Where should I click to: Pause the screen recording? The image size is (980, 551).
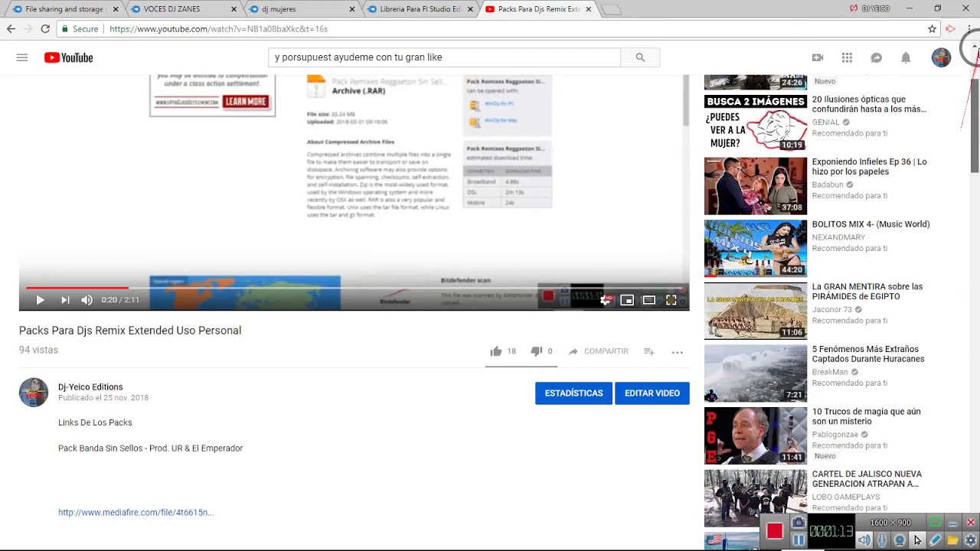tap(798, 540)
